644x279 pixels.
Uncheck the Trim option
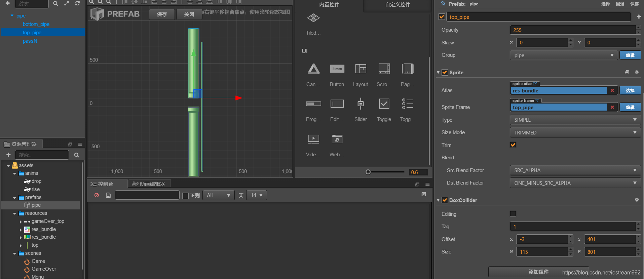pyautogui.click(x=513, y=145)
